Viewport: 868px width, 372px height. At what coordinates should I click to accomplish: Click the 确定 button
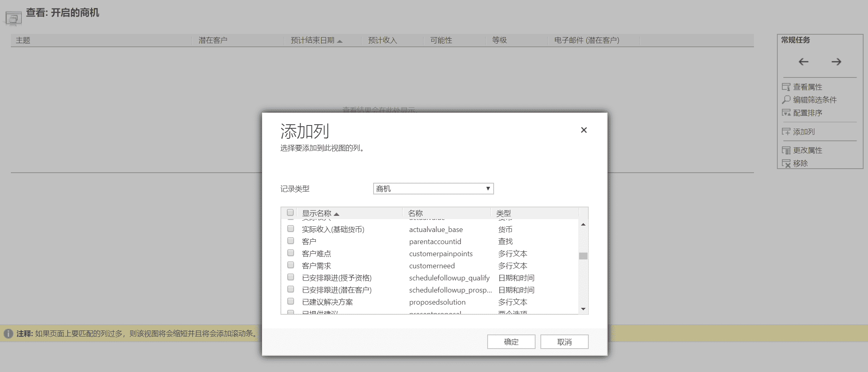511,342
